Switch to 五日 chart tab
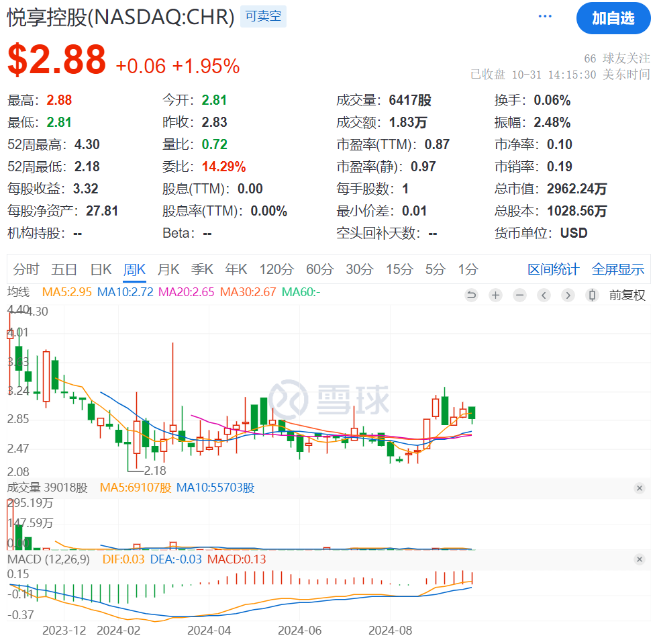Screen dimensions: 657x644 64,269
